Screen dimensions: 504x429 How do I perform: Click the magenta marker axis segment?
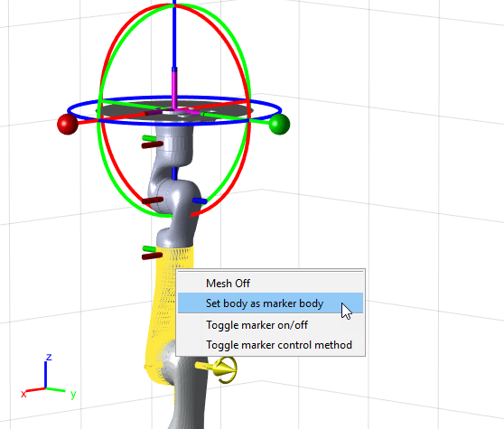click(x=174, y=90)
